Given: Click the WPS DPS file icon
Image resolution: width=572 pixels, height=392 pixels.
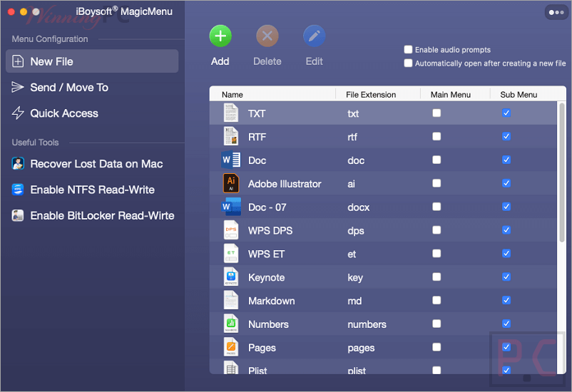Looking at the screenshot, I should (x=231, y=230).
